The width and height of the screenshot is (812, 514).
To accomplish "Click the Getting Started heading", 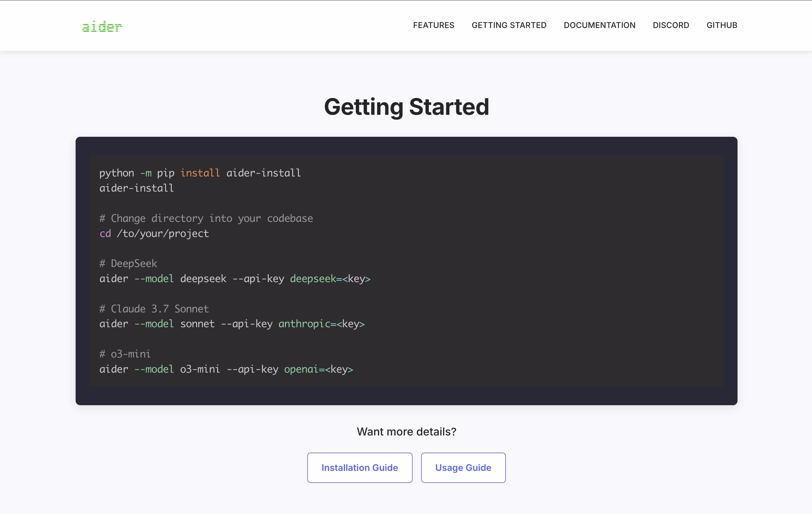I will click(x=406, y=107).
